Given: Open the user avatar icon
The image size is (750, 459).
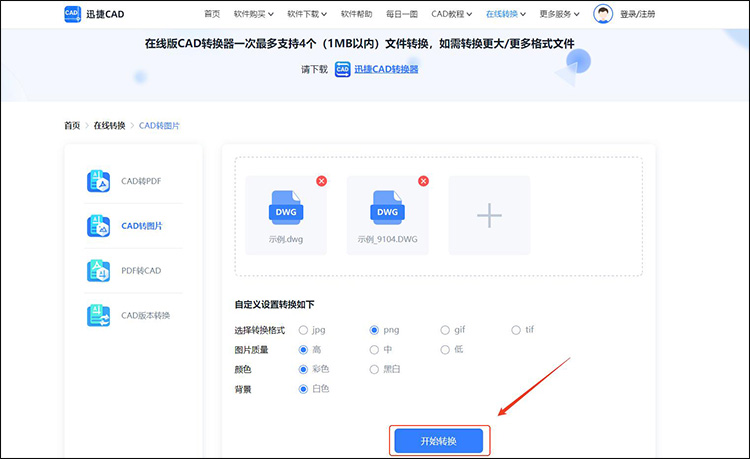Looking at the screenshot, I should (x=603, y=14).
